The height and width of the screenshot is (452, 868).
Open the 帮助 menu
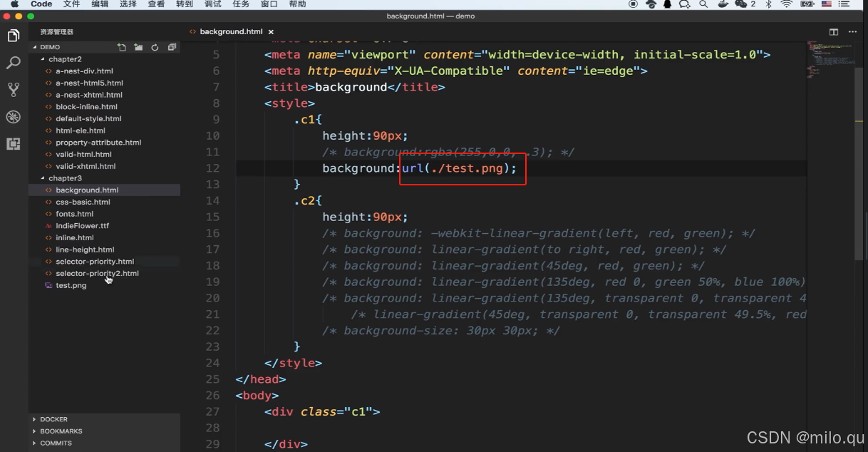click(x=297, y=4)
